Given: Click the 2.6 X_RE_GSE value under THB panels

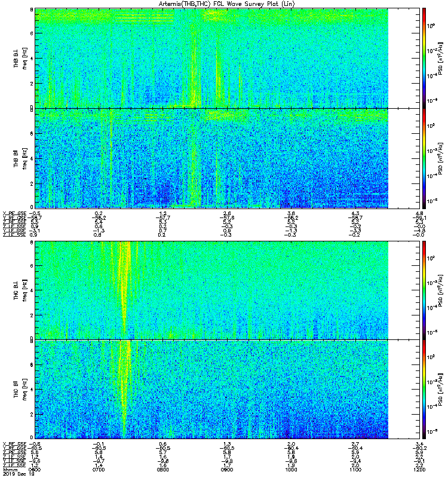Looking at the screenshot, I should click(x=227, y=213).
